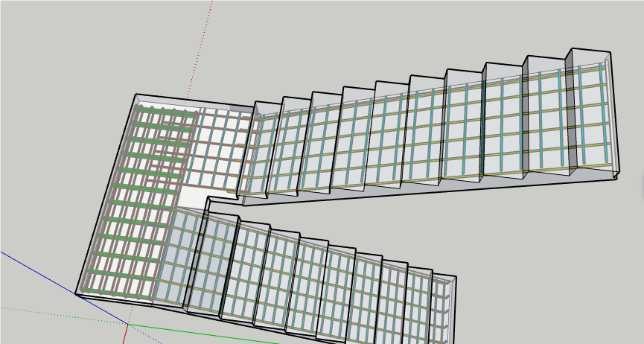Click the axis origin where colored lines meet
The width and height of the screenshot is (644, 344).
pyautogui.click(x=127, y=324)
